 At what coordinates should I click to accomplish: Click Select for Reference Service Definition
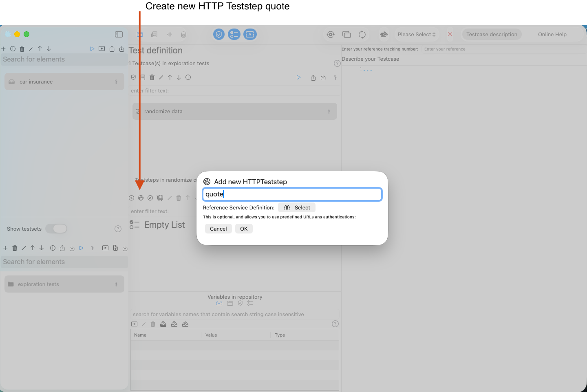(x=297, y=207)
